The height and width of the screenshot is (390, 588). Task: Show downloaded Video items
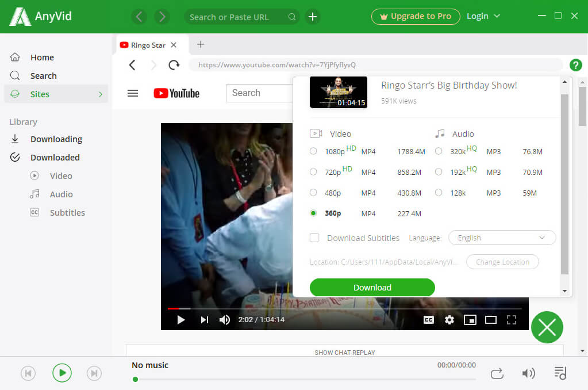[x=61, y=175]
